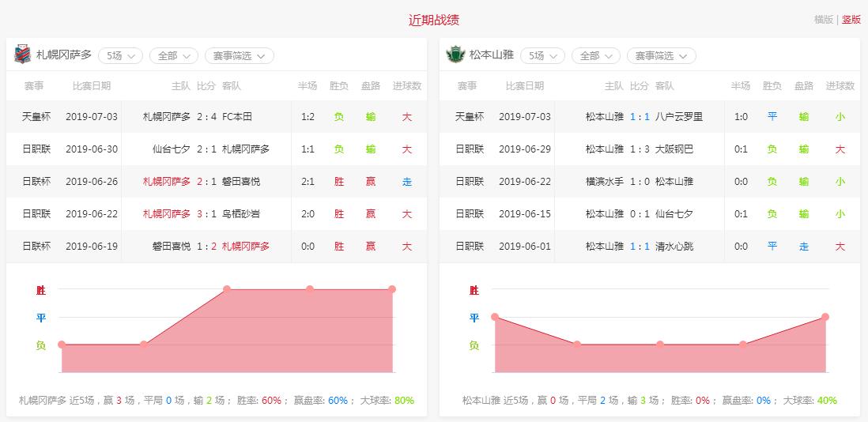This screenshot has height=422, width=868.
Task: Click the 2 : 4 score against FC本田
Action: point(206,117)
